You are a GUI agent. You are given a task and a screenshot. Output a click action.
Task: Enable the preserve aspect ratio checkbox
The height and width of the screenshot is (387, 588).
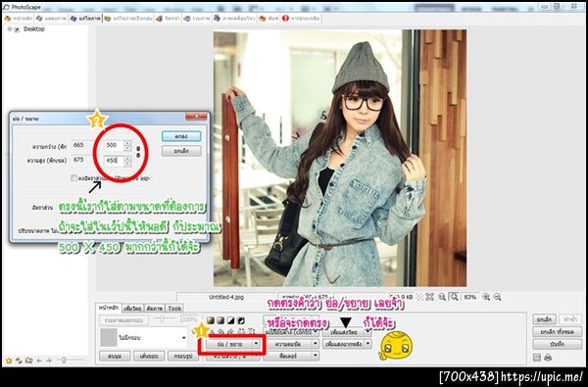(73, 178)
